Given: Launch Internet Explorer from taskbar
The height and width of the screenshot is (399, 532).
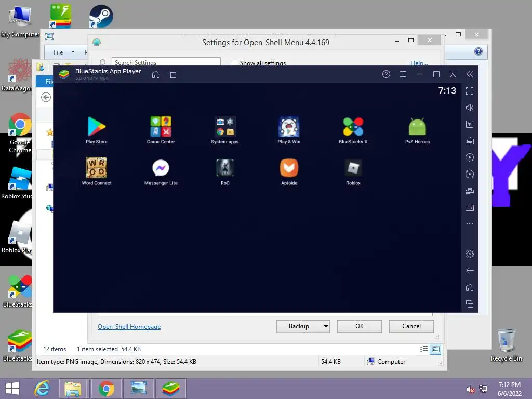Looking at the screenshot, I should pos(43,389).
